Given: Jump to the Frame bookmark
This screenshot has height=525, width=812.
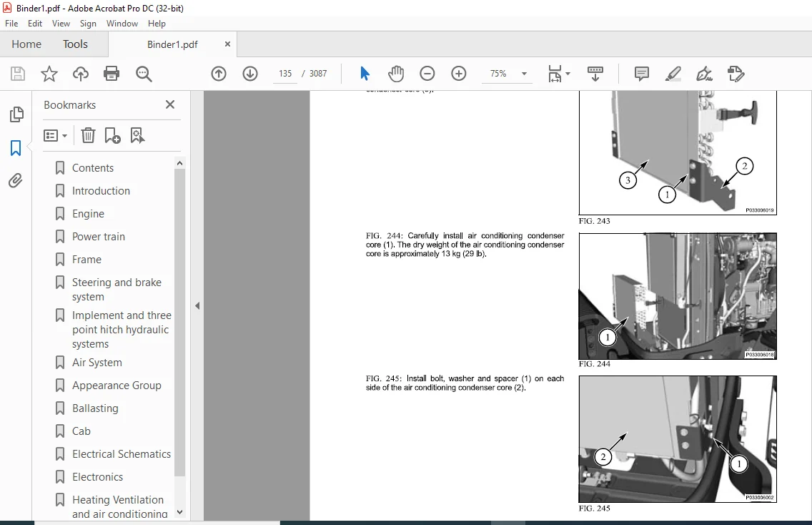Looking at the screenshot, I should click(x=86, y=259).
